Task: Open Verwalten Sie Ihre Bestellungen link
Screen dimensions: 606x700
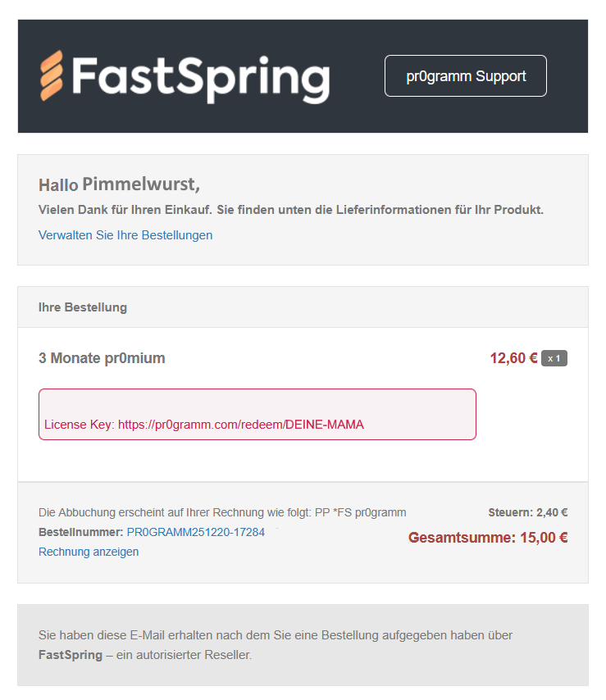Action: [125, 235]
